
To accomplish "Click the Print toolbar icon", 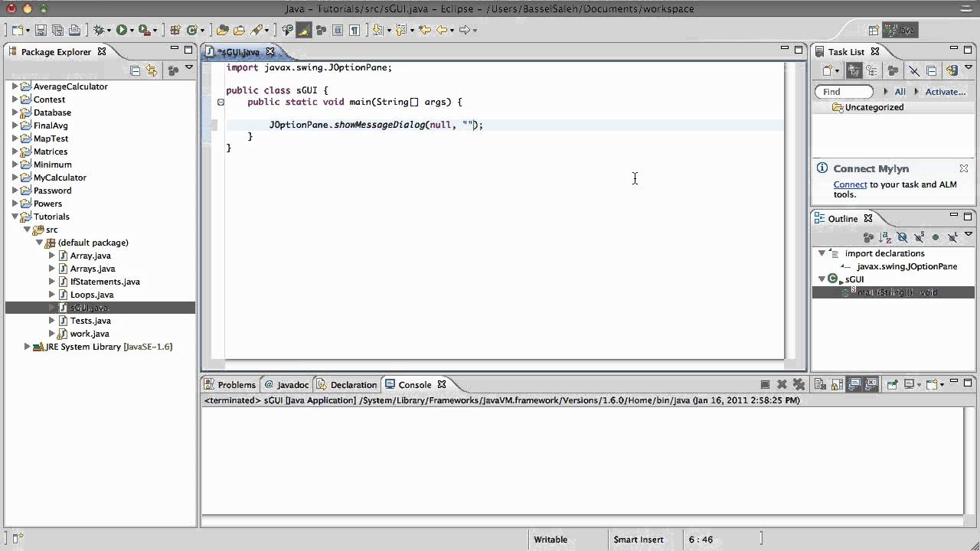I will [x=74, y=30].
